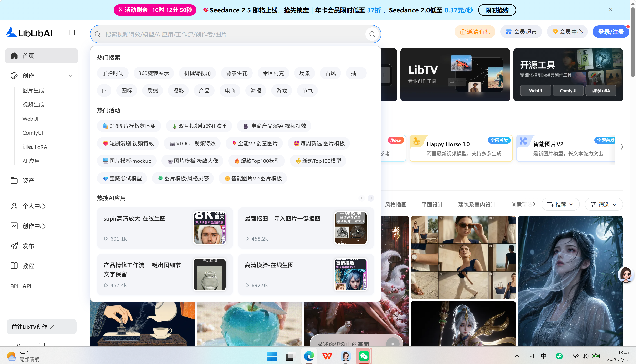The width and height of the screenshot is (636, 364).
Task: Open the 资产 folder icon
Action: coord(14,180)
